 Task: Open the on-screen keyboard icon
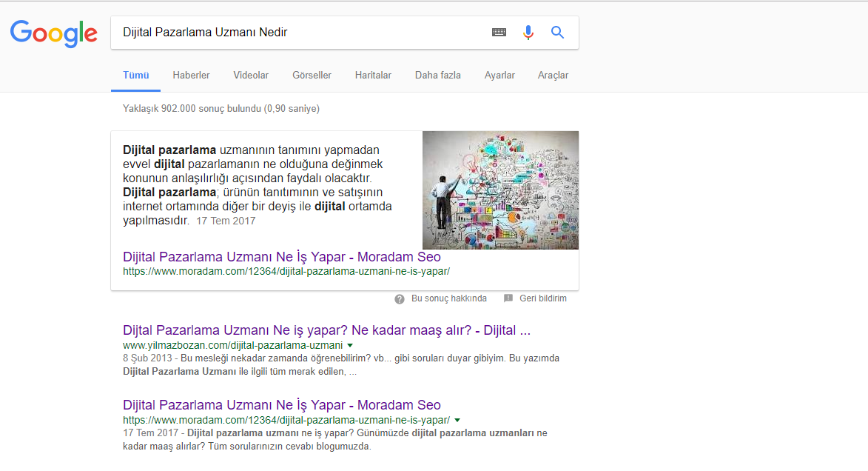(499, 32)
